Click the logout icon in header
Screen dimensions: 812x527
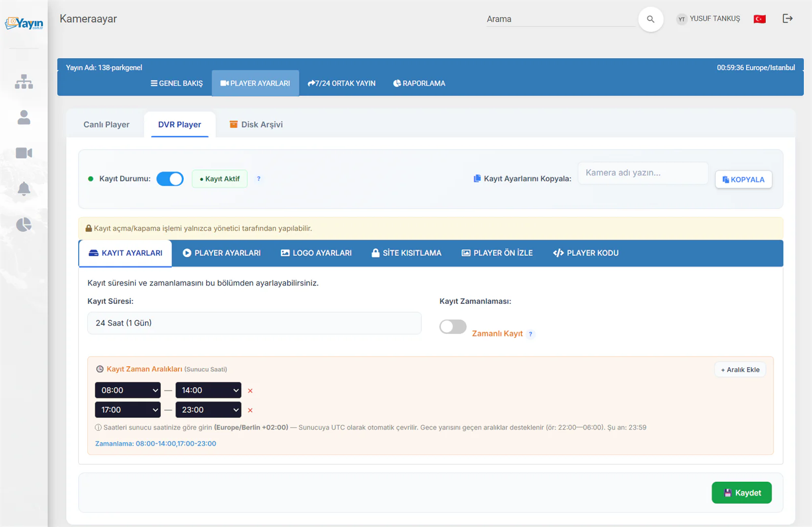coord(788,19)
